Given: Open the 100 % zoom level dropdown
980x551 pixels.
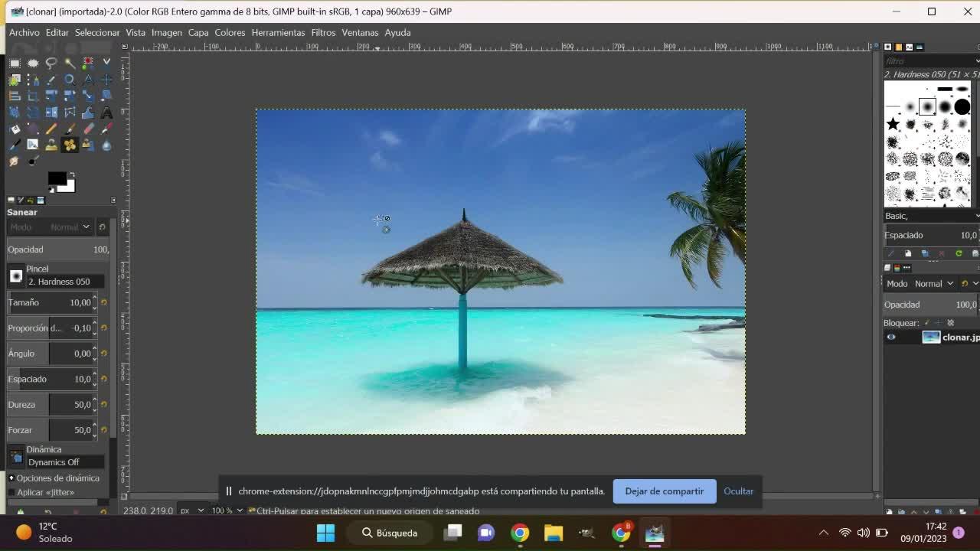Looking at the screenshot, I should point(227,510).
